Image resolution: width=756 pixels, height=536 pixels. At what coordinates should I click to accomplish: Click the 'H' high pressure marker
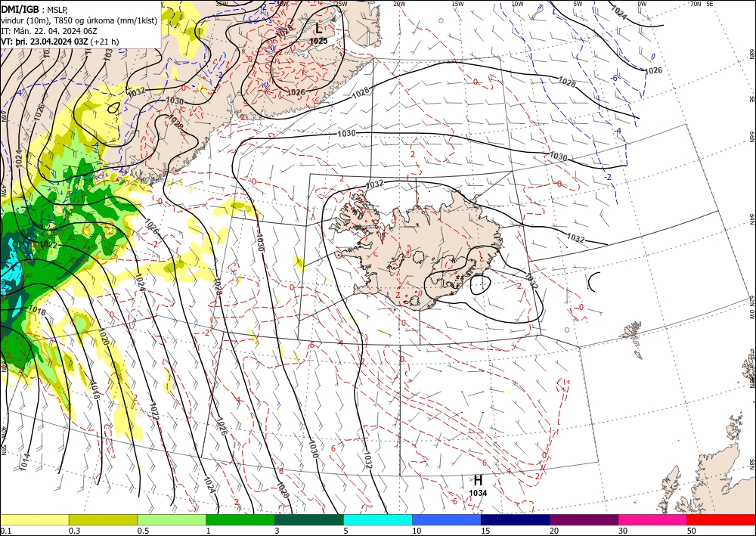pyautogui.click(x=478, y=481)
